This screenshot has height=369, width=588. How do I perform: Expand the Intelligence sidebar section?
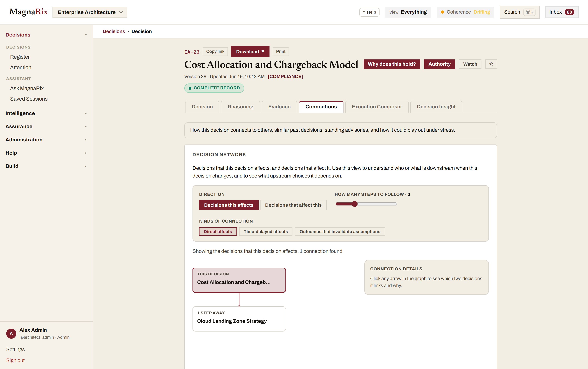pos(46,113)
